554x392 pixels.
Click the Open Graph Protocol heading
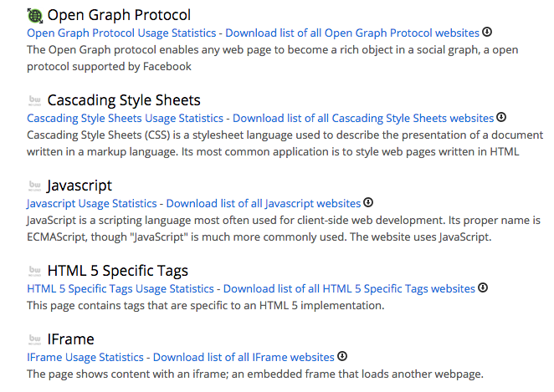click(119, 16)
